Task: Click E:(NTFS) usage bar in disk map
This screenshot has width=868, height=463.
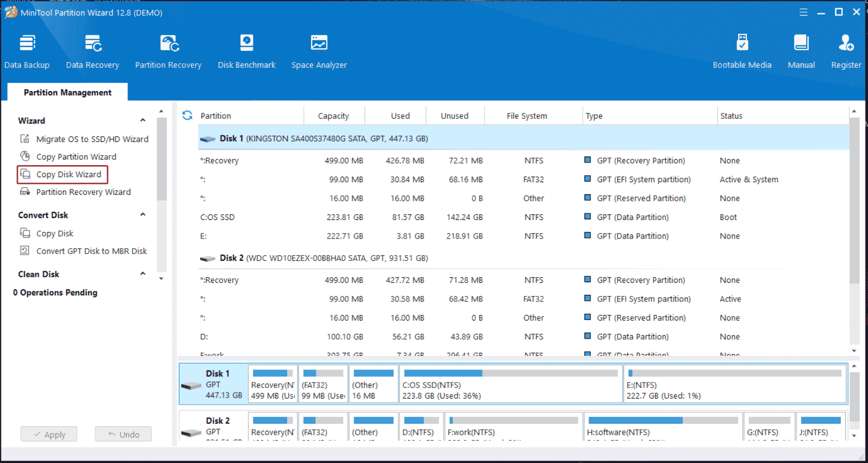Action: tap(735, 373)
